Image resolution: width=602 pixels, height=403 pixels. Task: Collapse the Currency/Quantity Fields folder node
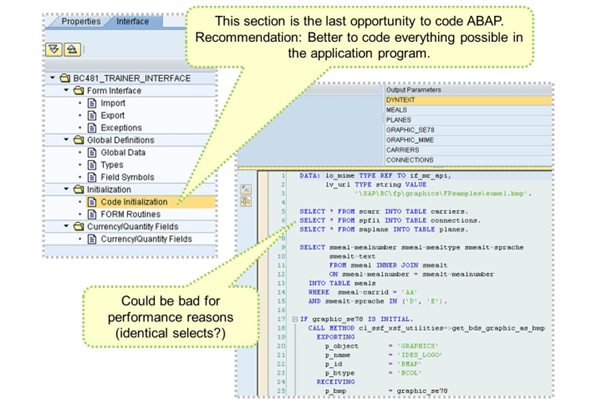(x=66, y=225)
